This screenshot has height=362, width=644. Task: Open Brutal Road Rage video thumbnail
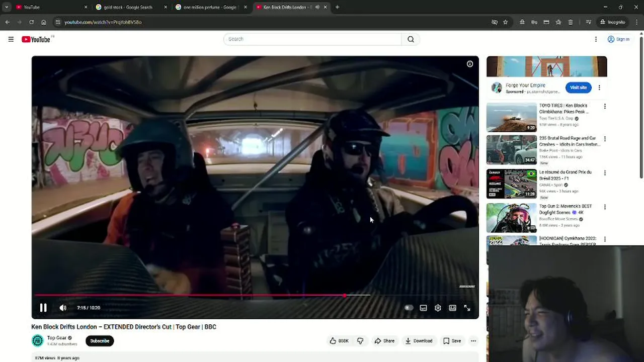pos(511,150)
